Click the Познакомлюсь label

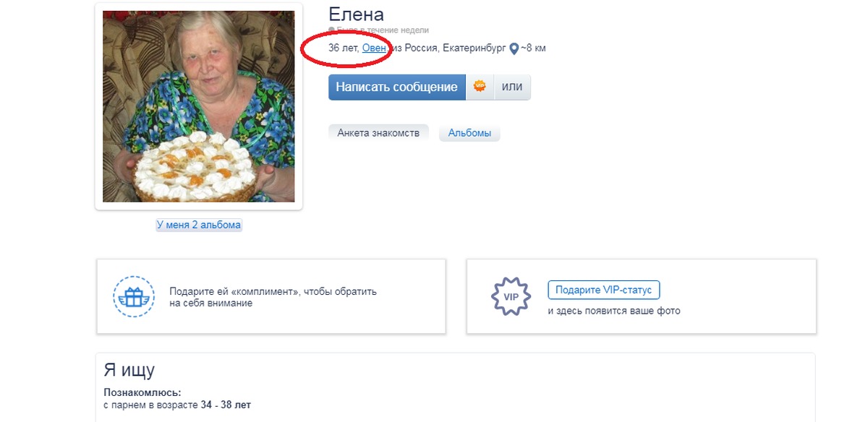pyautogui.click(x=142, y=392)
